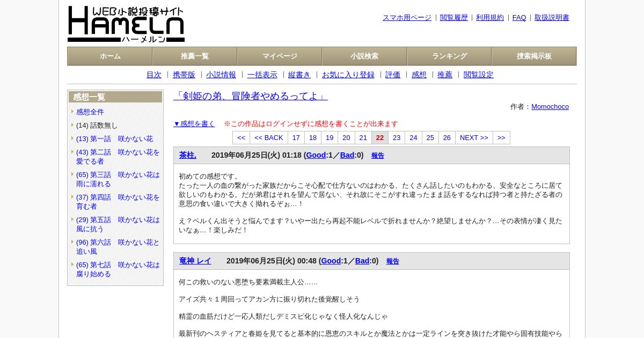Image resolution: width=644 pixels, height=338 pixels.
Task: Select 第六話 咲かない花と追い風
Action: (x=118, y=247)
